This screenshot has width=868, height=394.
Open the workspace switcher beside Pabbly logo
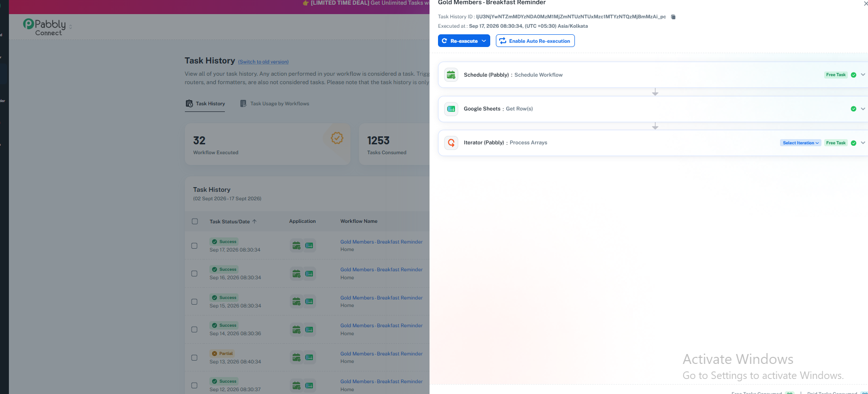point(71,27)
